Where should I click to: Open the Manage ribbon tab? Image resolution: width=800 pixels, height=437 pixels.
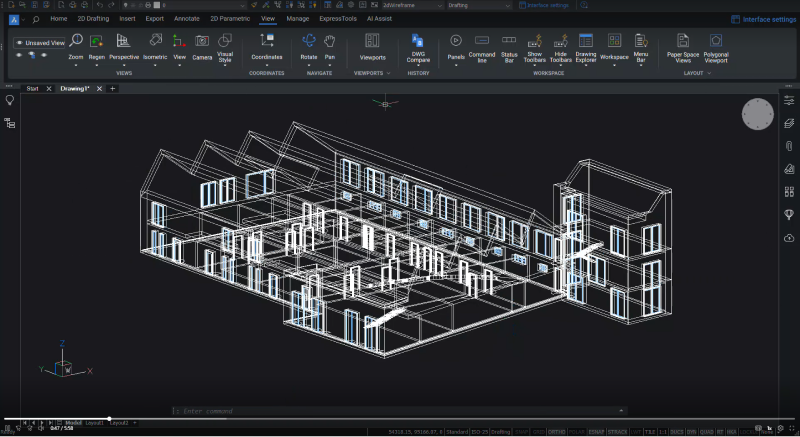pos(297,19)
